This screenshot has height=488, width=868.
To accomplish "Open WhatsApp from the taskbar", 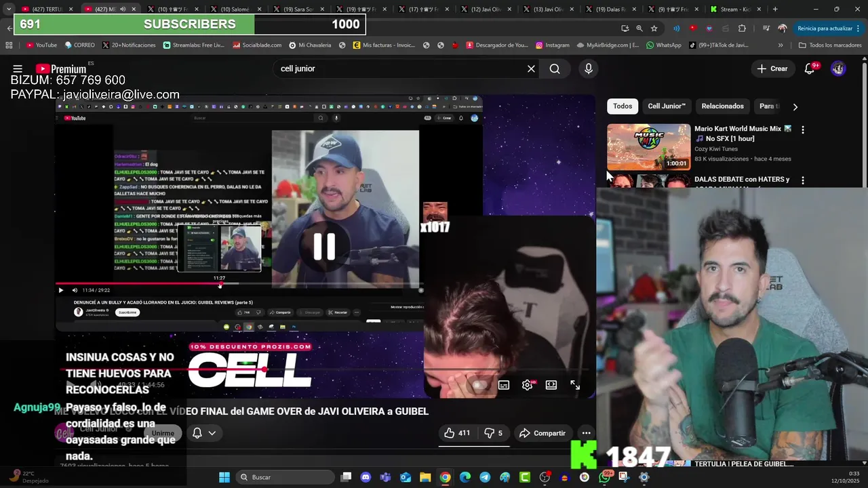I will [604, 477].
